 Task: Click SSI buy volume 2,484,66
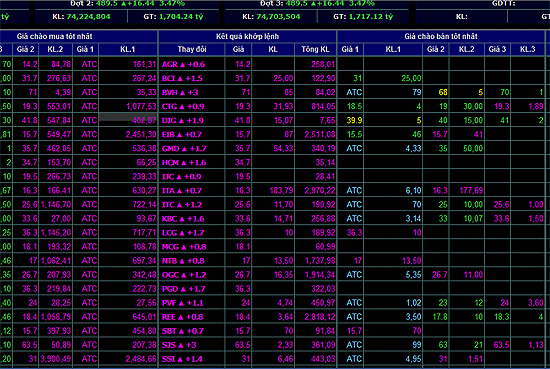point(141,359)
